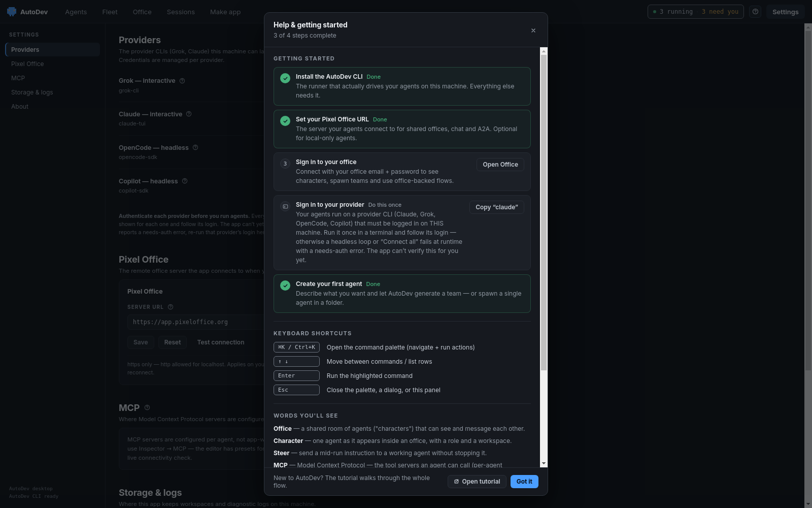Switch to the Office tab
The image size is (812, 508).
pyautogui.click(x=142, y=12)
